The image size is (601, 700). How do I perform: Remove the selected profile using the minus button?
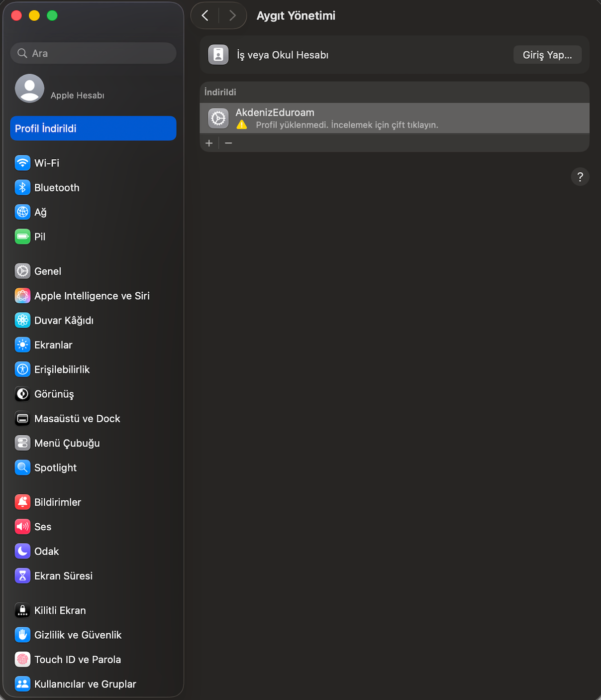click(228, 143)
